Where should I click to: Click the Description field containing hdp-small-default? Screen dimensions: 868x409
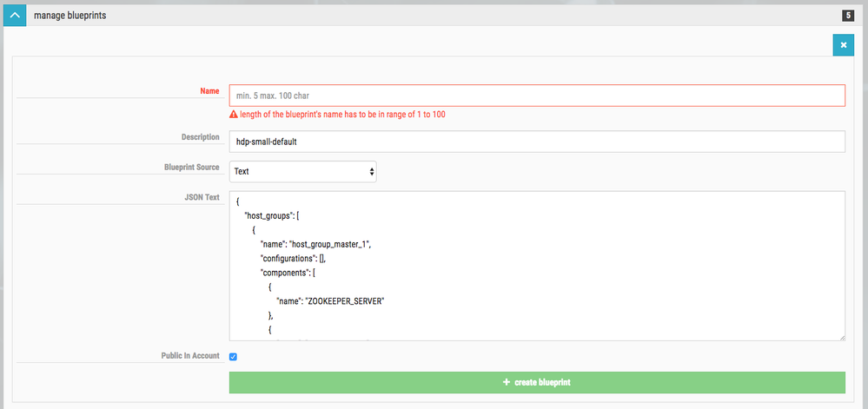click(x=537, y=142)
